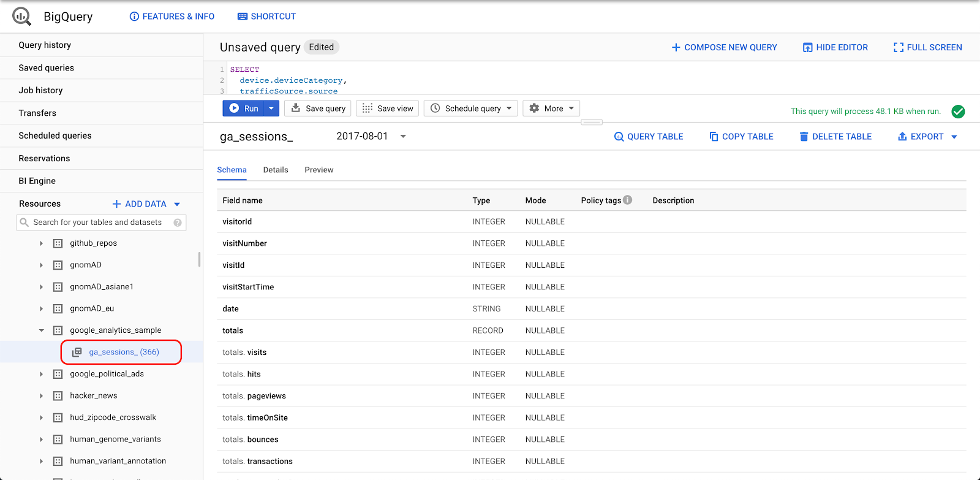This screenshot has width=980, height=480.
Task: Switch editor to FULL SCREEN
Action: [927, 47]
